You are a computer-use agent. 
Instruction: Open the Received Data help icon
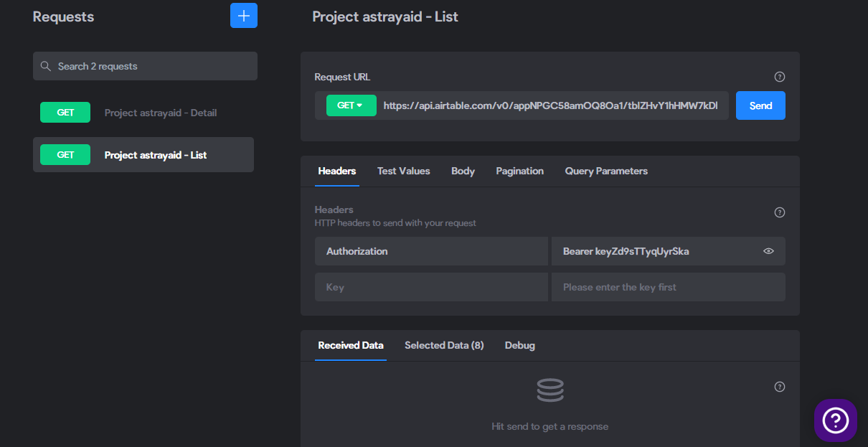click(x=780, y=387)
